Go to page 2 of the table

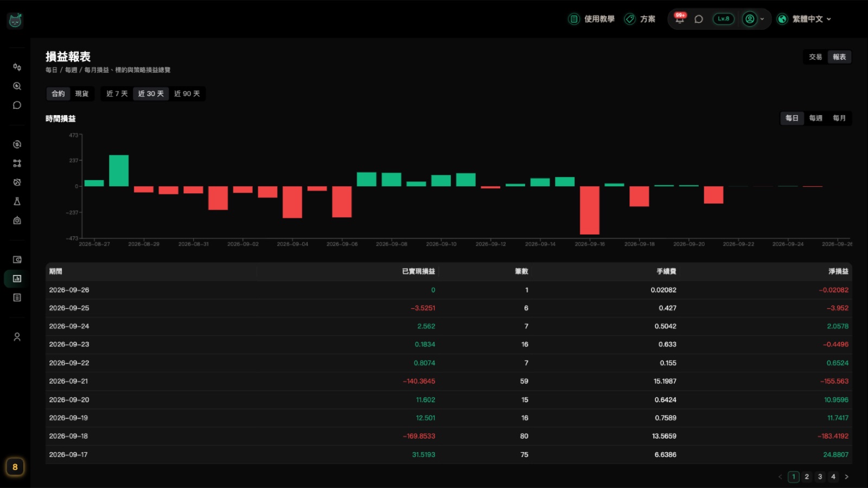pyautogui.click(x=807, y=477)
